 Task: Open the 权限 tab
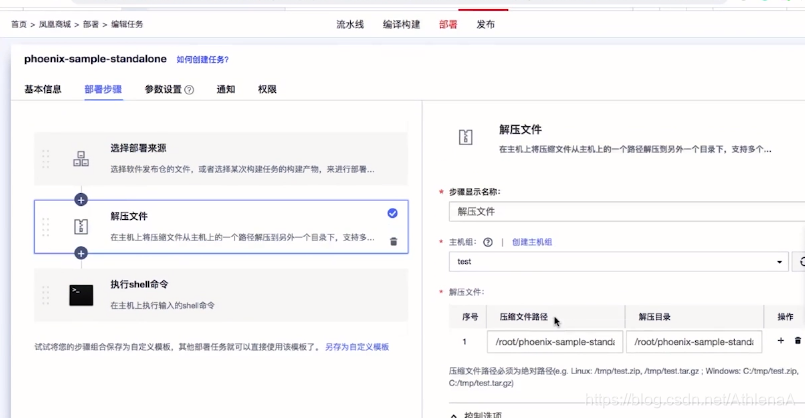point(267,89)
